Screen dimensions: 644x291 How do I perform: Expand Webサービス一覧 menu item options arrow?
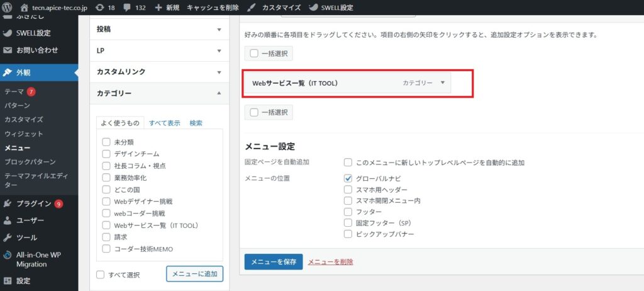[442, 83]
